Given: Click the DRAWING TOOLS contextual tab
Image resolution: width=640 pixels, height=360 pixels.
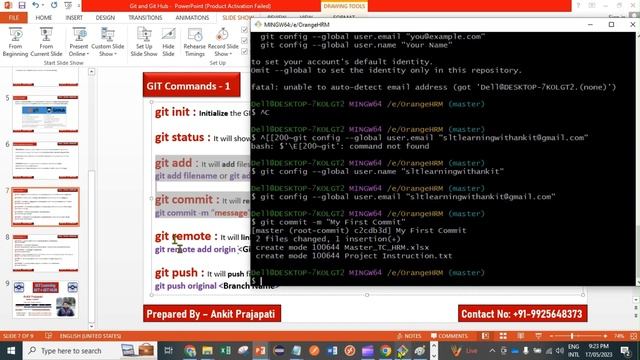Looking at the screenshot, I should coord(344,6).
